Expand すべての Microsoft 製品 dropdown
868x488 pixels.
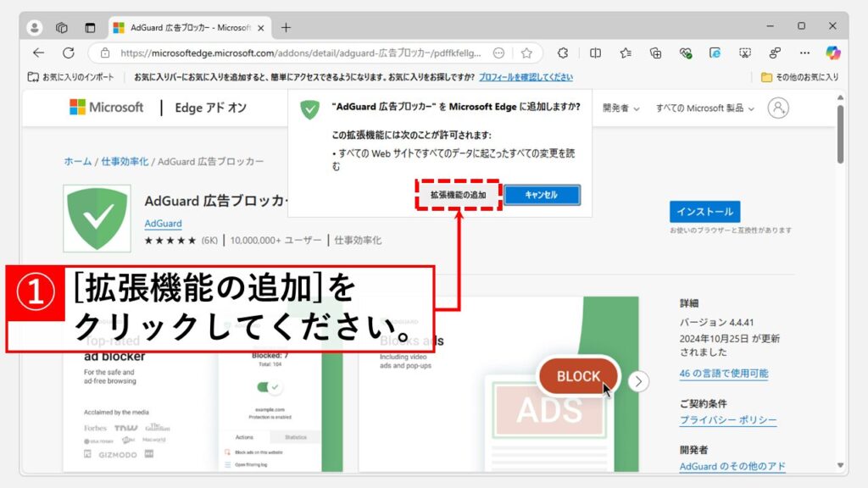tap(704, 108)
